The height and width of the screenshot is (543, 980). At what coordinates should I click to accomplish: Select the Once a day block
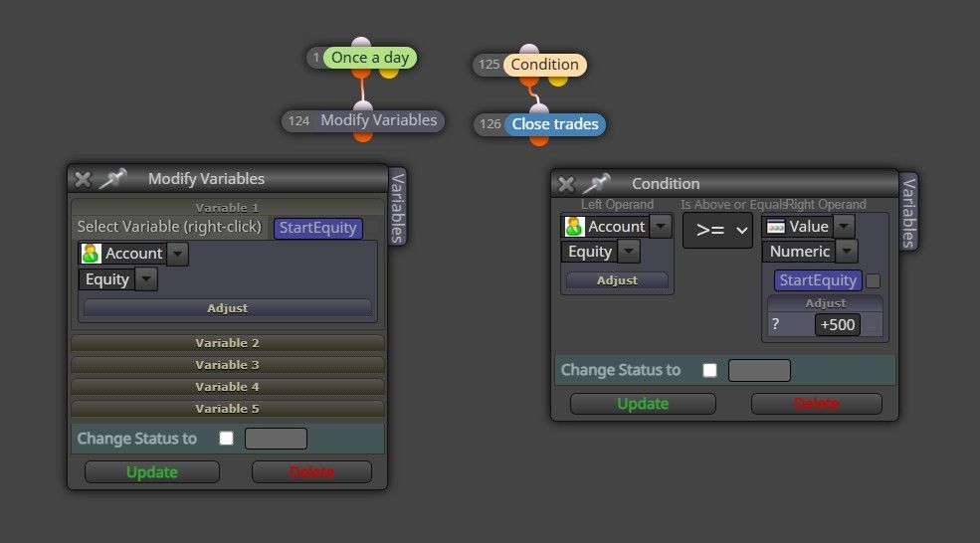tap(370, 58)
